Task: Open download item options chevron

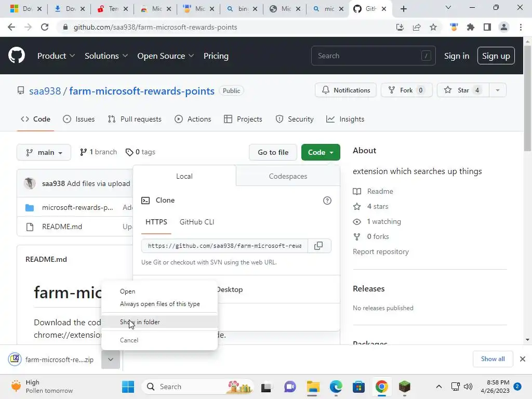Action: 111,360
